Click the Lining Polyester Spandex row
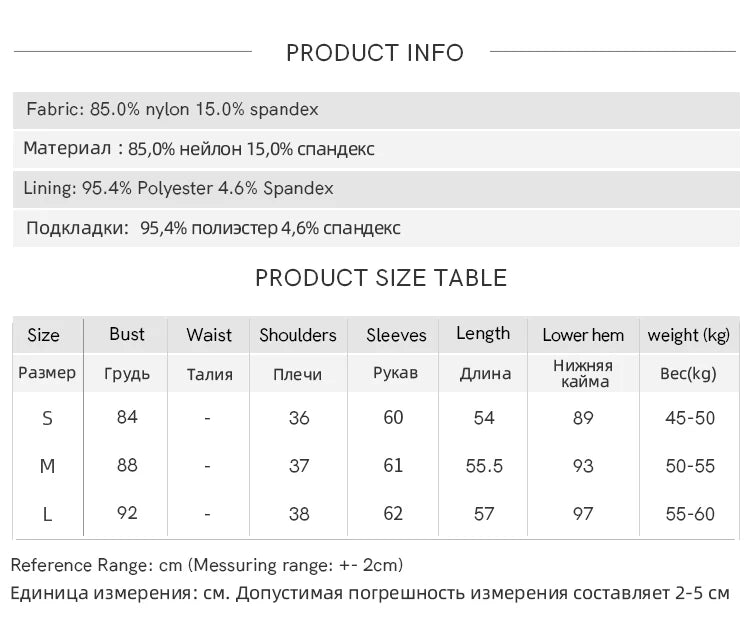The image size is (750, 630). click(376, 188)
